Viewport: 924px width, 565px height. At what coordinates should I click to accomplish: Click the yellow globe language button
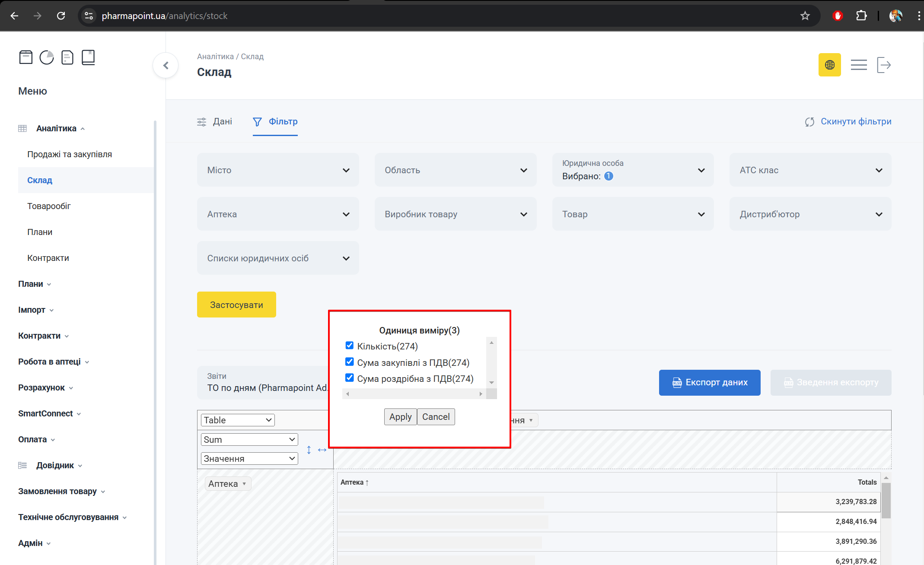pos(829,65)
